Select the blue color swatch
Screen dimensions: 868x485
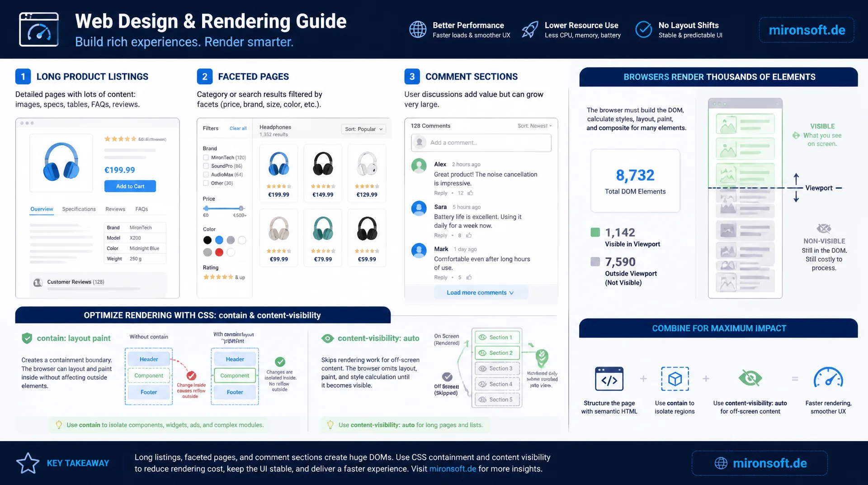(219, 240)
